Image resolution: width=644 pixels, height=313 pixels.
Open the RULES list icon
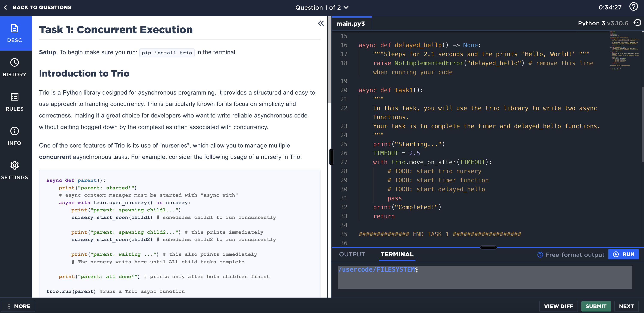coord(15,97)
